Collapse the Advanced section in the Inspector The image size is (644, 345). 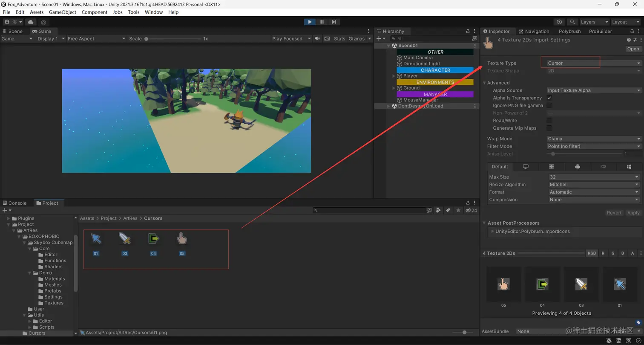pos(484,82)
